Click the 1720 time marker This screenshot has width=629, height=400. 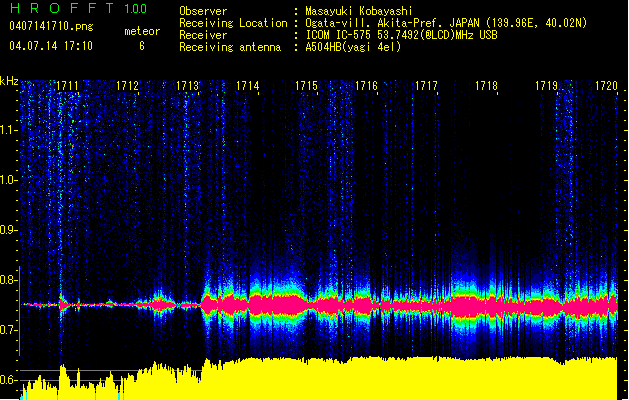coord(606,86)
